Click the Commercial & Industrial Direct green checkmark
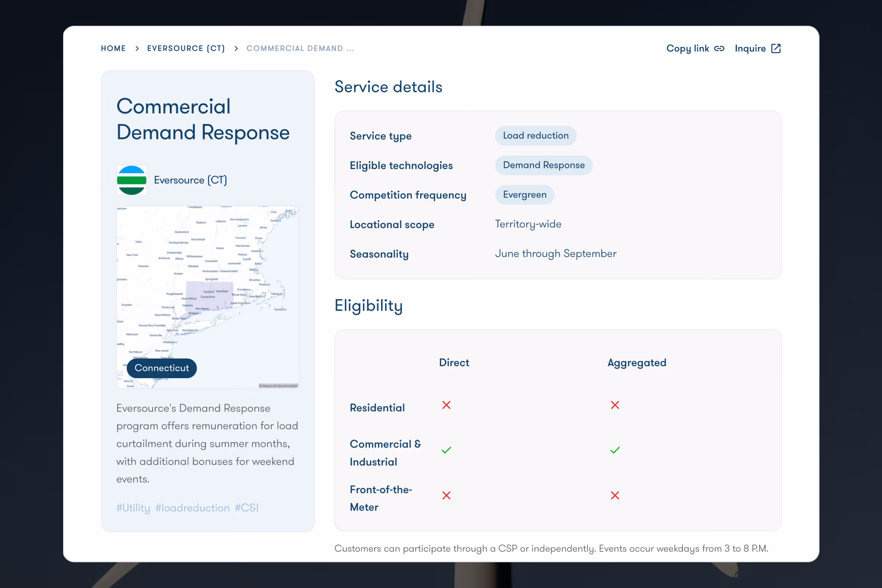Screen dimensions: 882x588 (446, 450)
